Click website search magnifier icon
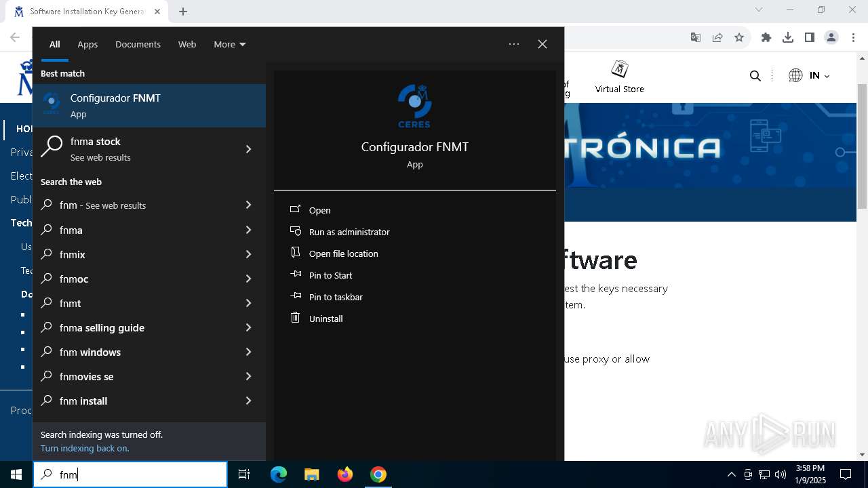This screenshot has width=868, height=488. (755, 76)
